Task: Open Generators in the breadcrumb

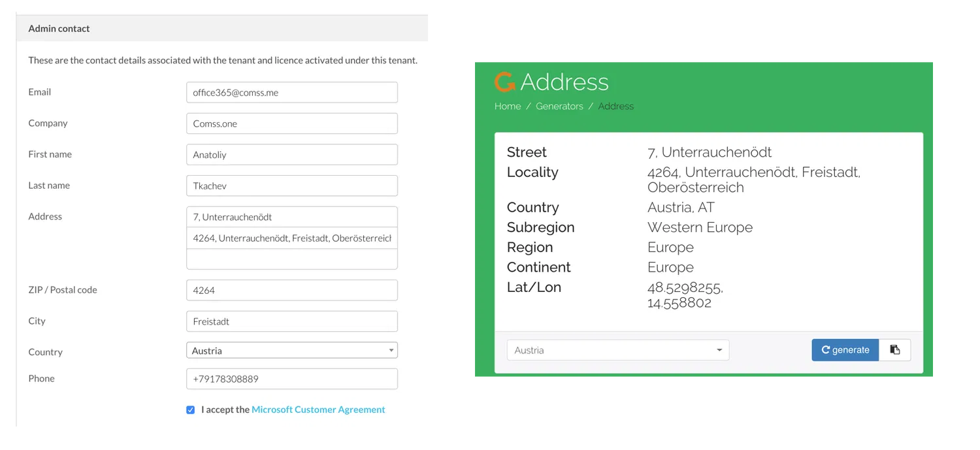Action: (559, 106)
